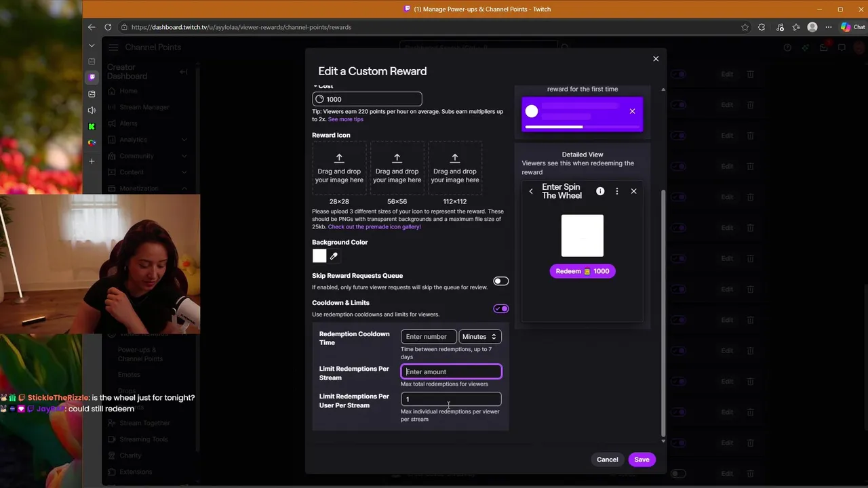
Task: Open three-dot menu in reward preview
Action: click(616, 192)
